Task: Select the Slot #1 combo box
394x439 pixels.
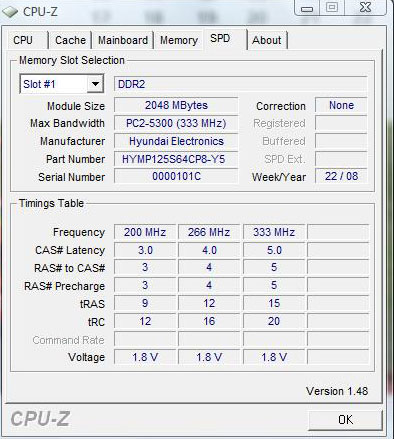Action: (x=62, y=84)
